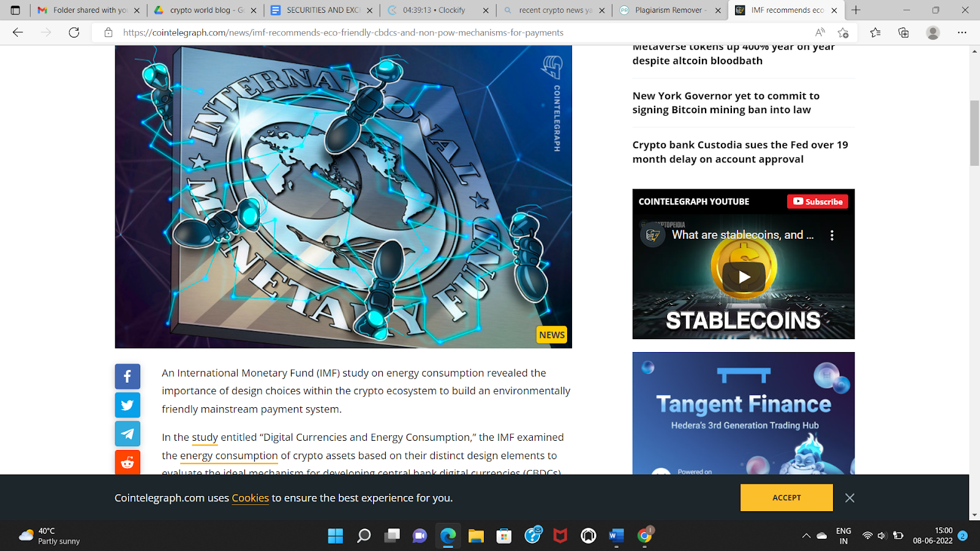980x551 pixels.
Task: Accept cookies with the ACCEPT button
Action: coord(786,498)
